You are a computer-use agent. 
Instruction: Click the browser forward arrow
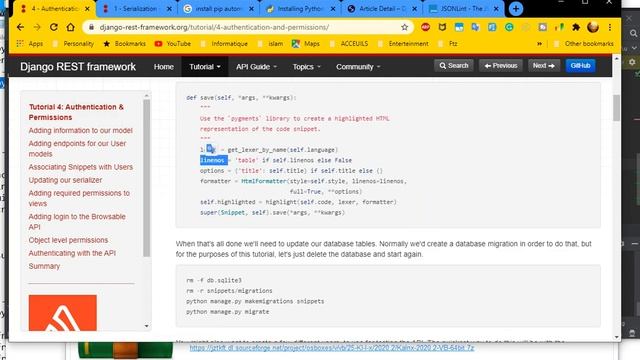click(37, 27)
